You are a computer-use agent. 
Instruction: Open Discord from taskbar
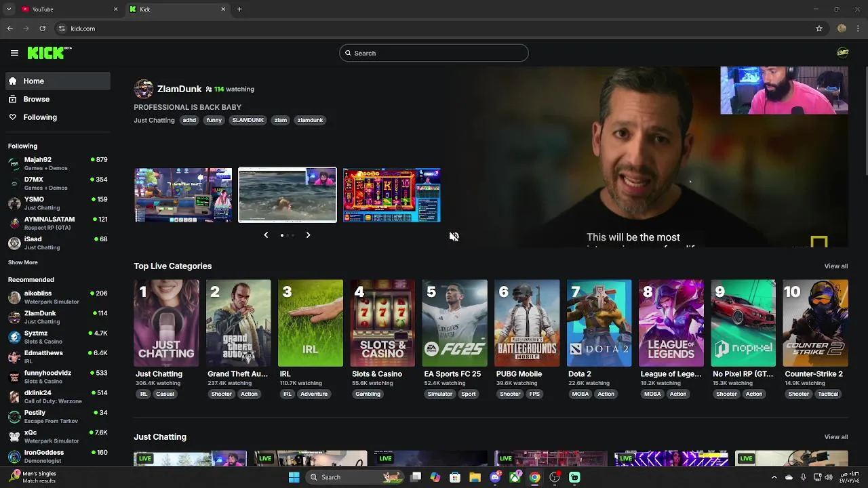(495, 477)
